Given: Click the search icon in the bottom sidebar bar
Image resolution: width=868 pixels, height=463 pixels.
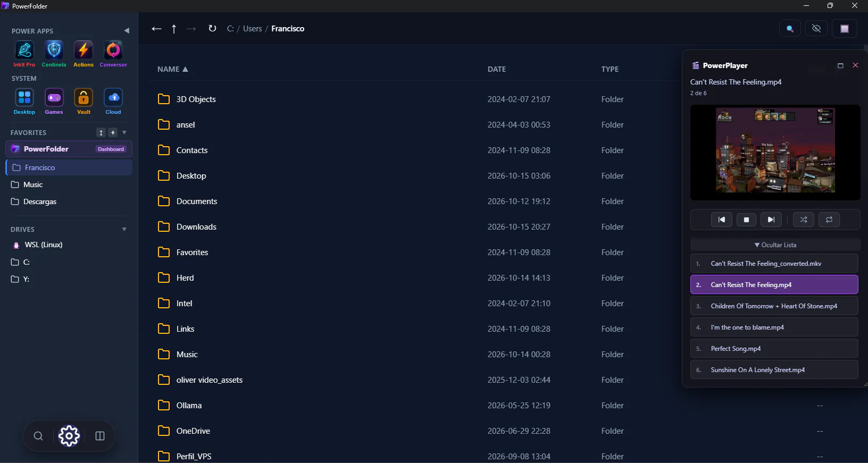Looking at the screenshot, I should [x=38, y=436].
